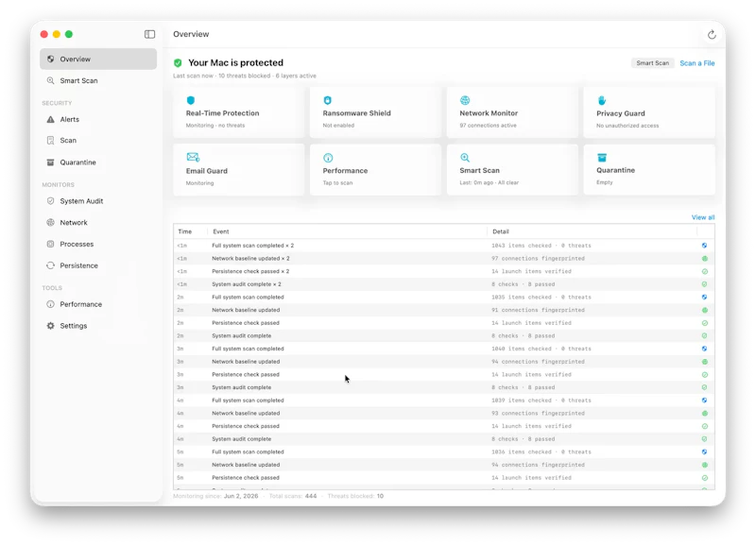Click the refresh icon in the Overview header
The width and height of the screenshot is (756, 546).
712,35
